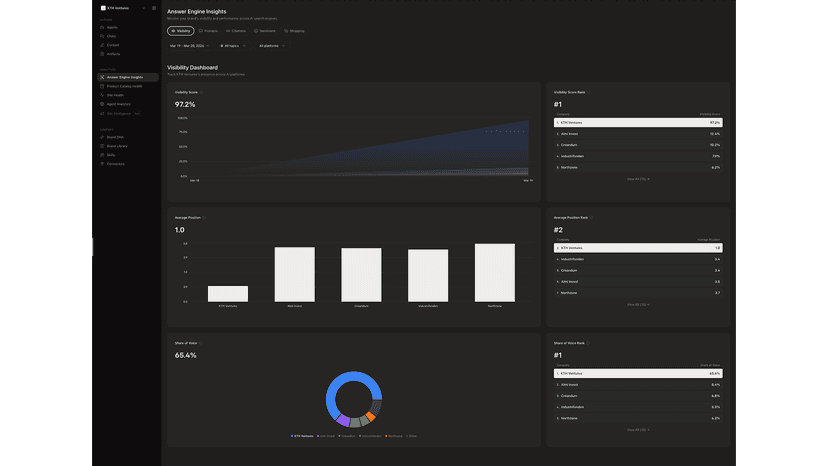Click the Answer Engine Insights sidebar icon

tap(102, 77)
